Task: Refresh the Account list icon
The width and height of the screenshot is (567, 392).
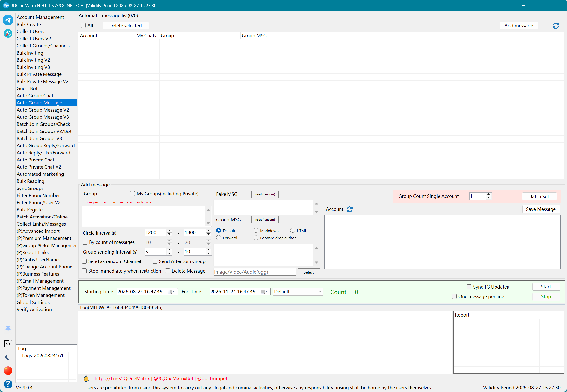Action: [350, 209]
